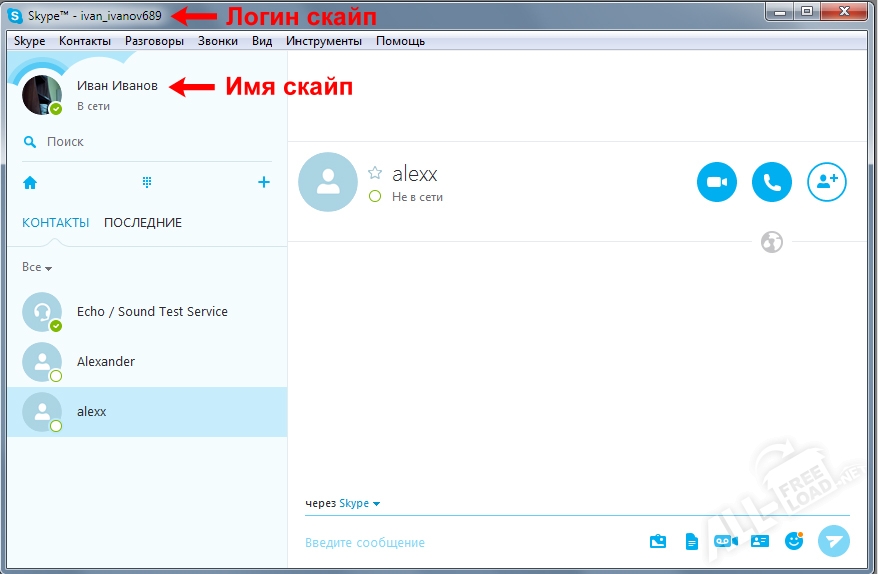
Task: Toggle alexx favorite star
Action: point(375,173)
